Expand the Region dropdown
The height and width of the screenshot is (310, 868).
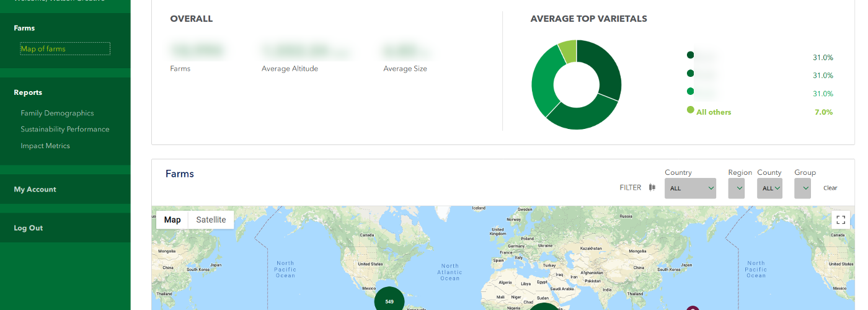pos(736,188)
